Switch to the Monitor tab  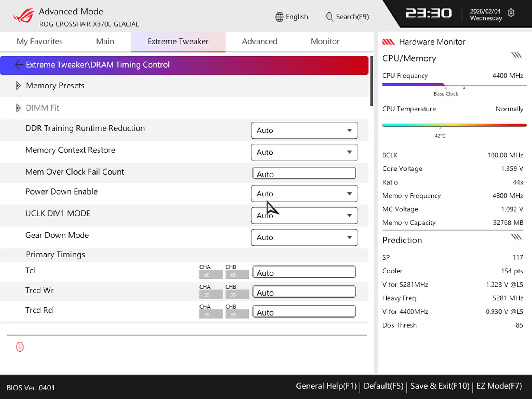(x=325, y=41)
